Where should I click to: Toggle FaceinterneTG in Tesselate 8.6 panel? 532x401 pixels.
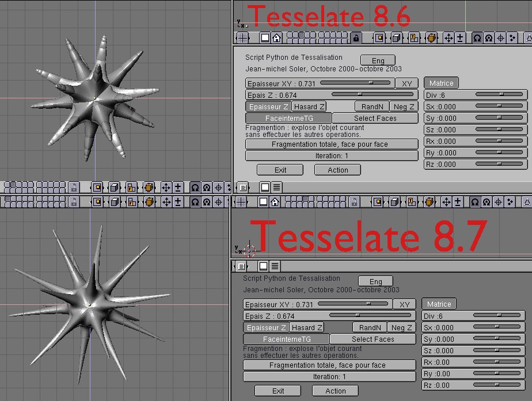coord(288,119)
